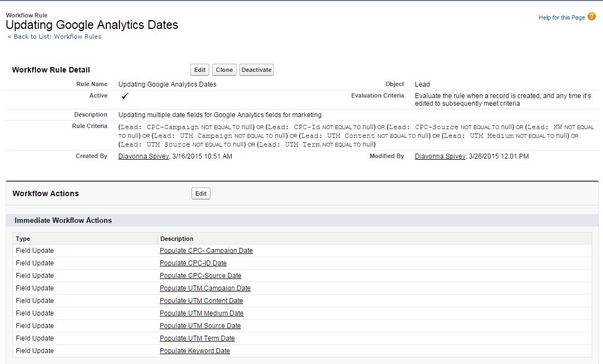Open Populate UTM Content Date action
Viewport: 603px width, 364px height.
[201, 301]
